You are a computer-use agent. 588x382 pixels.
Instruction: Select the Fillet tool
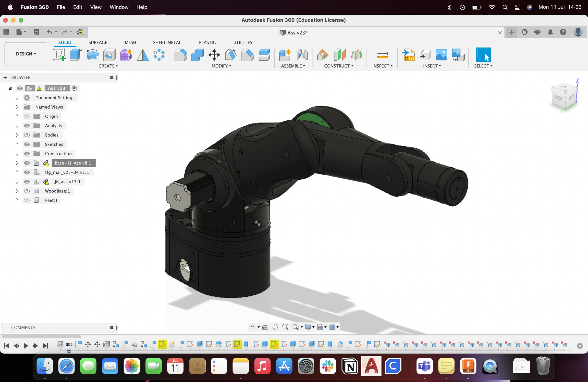(x=181, y=55)
